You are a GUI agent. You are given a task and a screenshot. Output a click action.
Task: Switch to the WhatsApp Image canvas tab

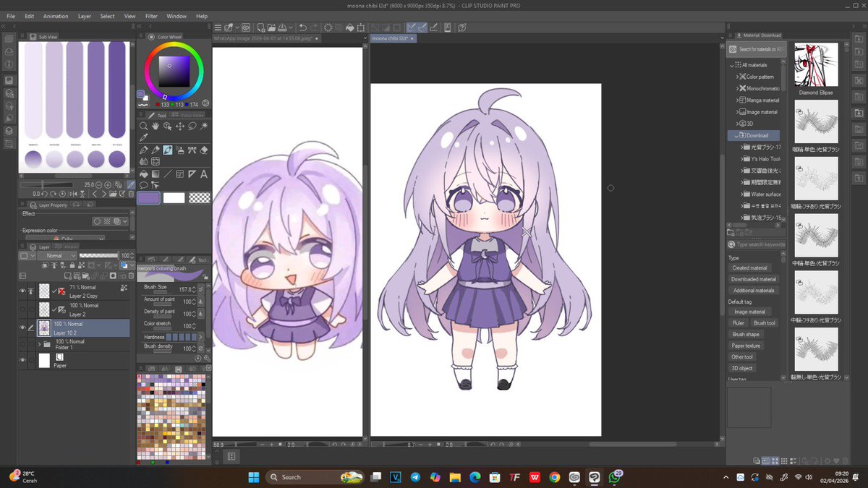(267, 38)
